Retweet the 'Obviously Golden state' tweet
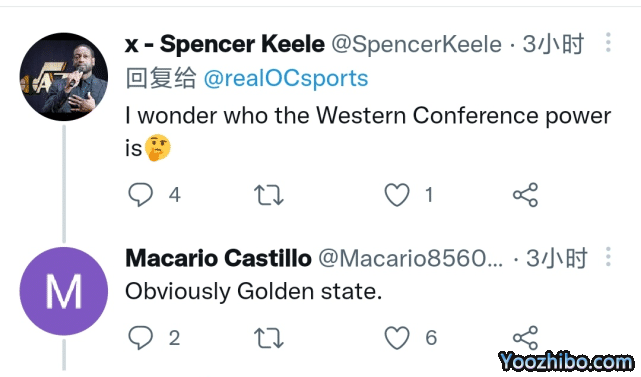Viewport: 641px width, 377px height. point(269,338)
